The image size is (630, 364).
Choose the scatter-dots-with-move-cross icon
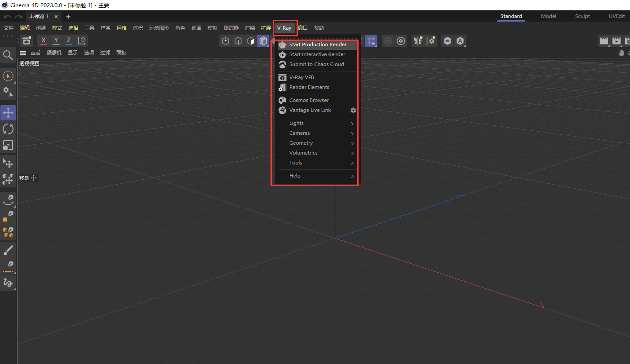pyautogui.click(x=8, y=179)
